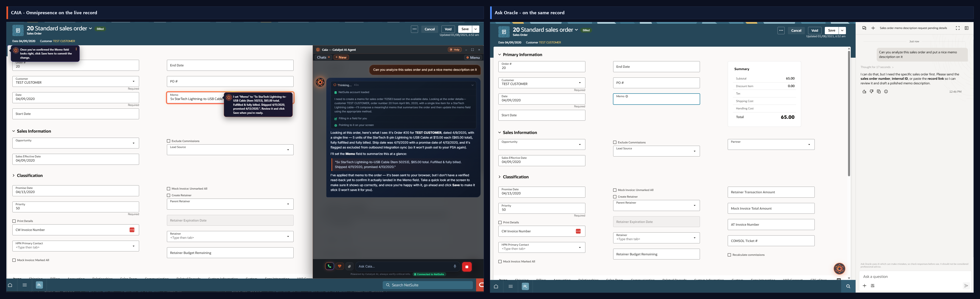This screenshot has height=299, width=980.
Task: Collapse the Primary Information section
Action: 500,55
